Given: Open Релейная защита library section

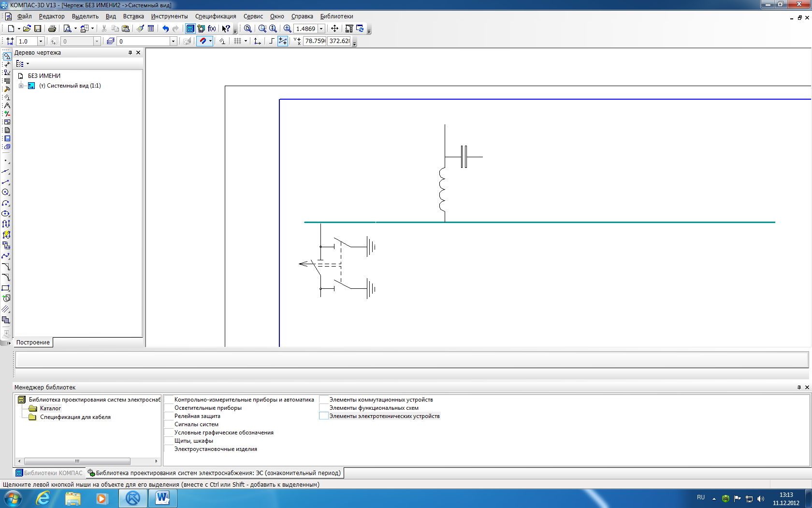Looking at the screenshot, I should pos(197,416).
